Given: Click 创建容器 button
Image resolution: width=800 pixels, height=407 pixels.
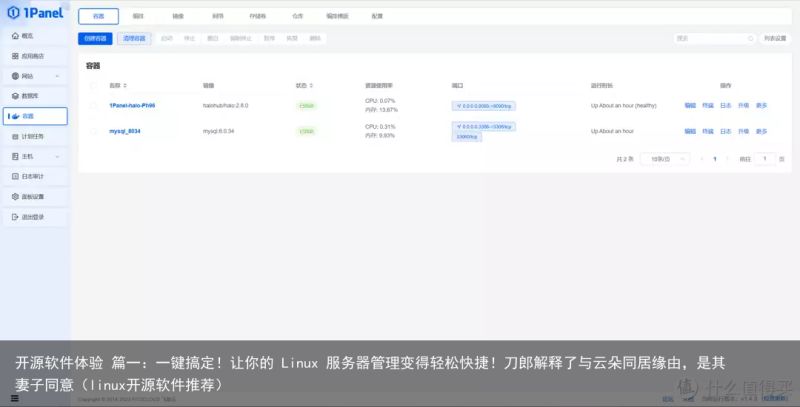Looking at the screenshot, I should [95, 38].
